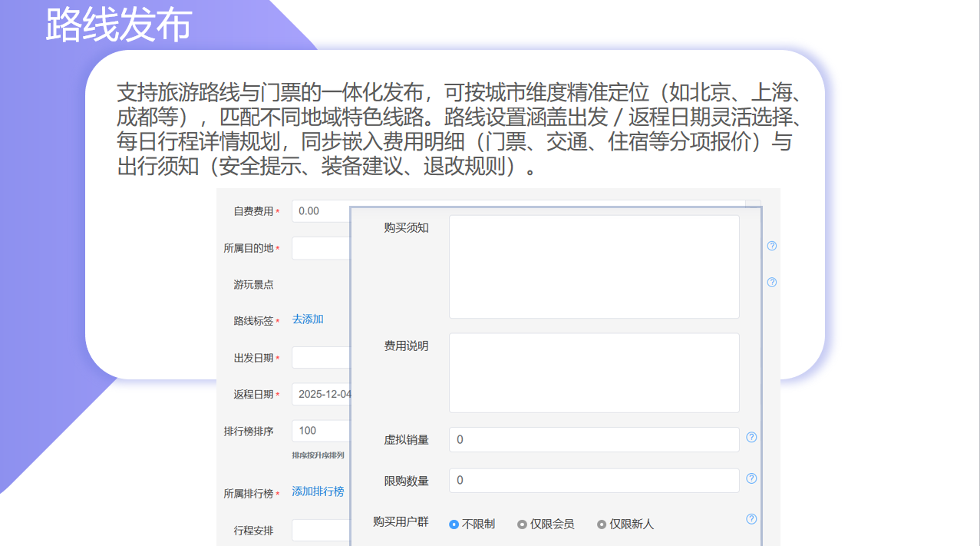The width and height of the screenshot is (980, 546).
Task: Focus the 费用说明 text area
Action: pos(594,372)
